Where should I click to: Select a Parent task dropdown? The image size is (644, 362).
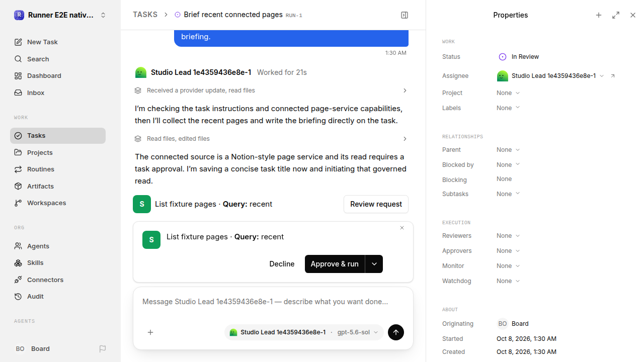[508, 150]
